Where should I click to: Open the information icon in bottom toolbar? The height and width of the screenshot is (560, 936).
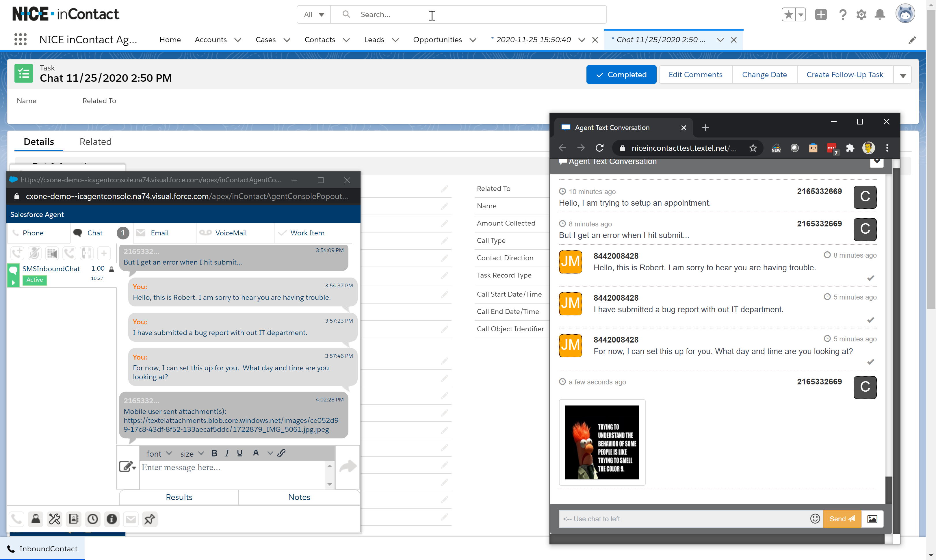pos(112,519)
